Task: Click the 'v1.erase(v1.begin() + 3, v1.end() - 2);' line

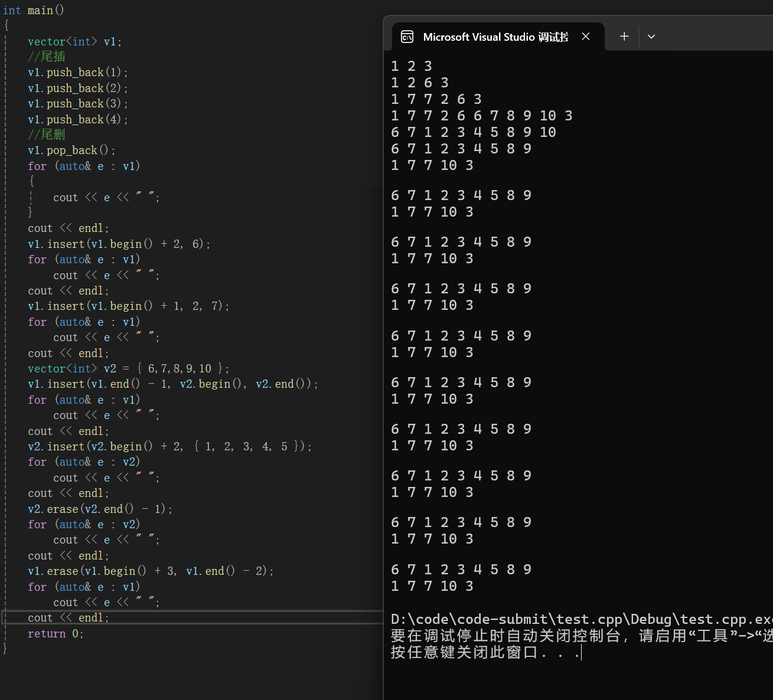Action: 151,571
